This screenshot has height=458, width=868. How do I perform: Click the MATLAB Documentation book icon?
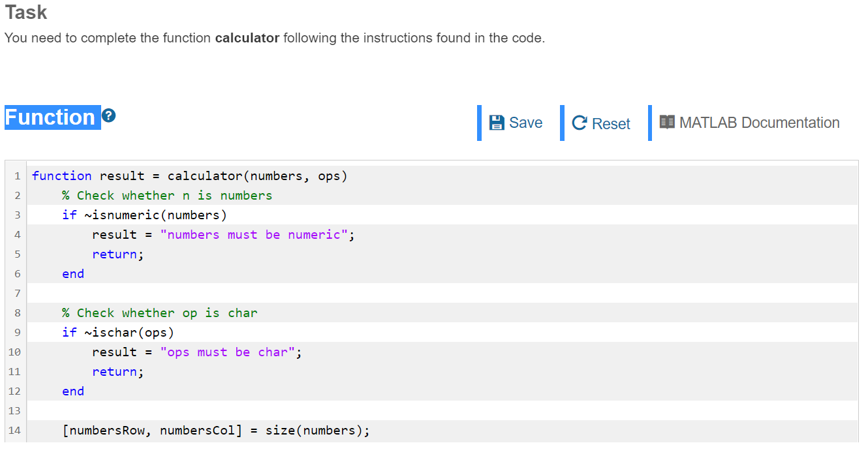pyautogui.click(x=667, y=122)
